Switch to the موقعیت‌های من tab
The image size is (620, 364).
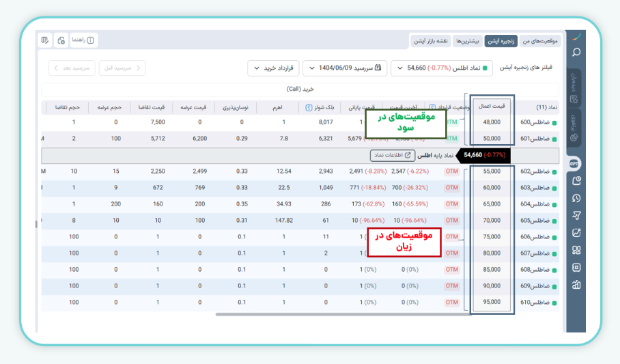[539, 41]
